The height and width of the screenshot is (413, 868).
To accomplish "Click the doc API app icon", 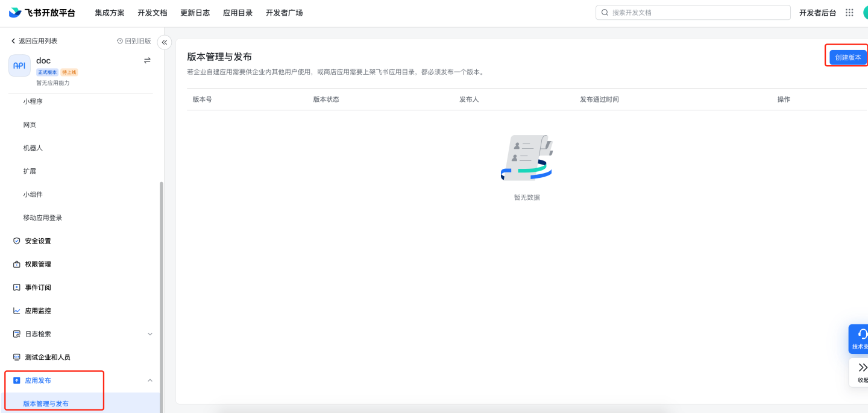I will point(19,66).
